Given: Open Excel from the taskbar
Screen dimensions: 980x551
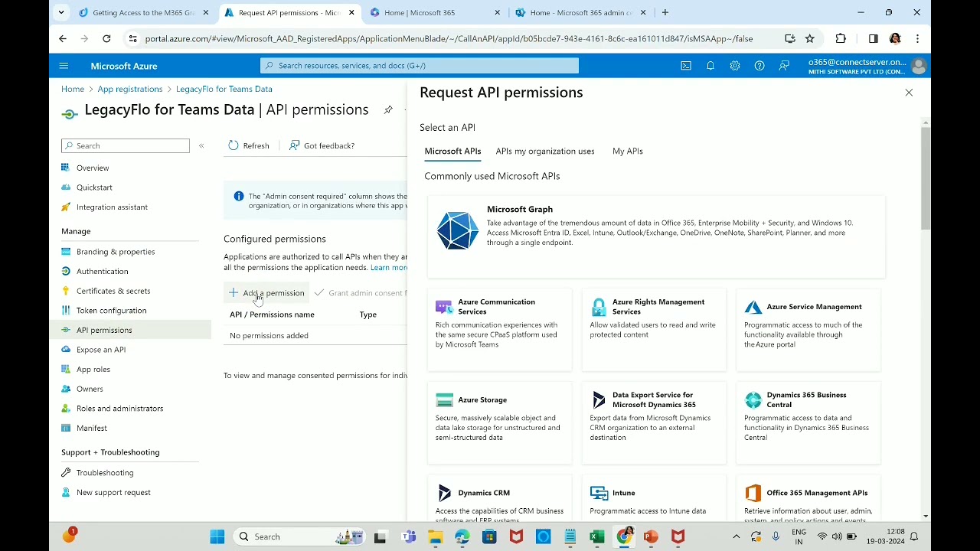Looking at the screenshot, I should click(597, 537).
